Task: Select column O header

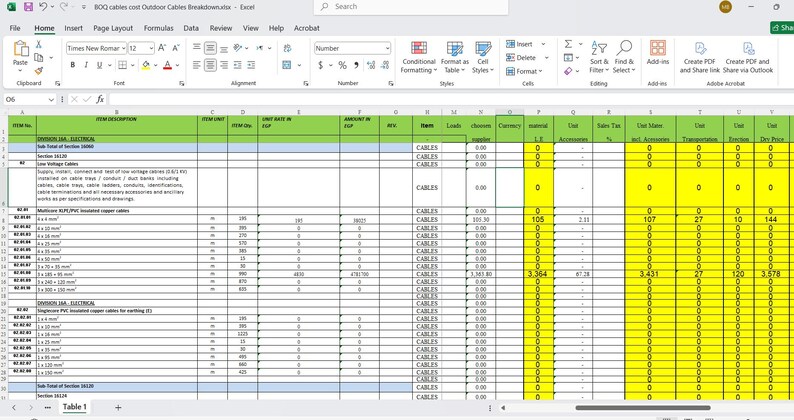Action: pyautogui.click(x=509, y=112)
